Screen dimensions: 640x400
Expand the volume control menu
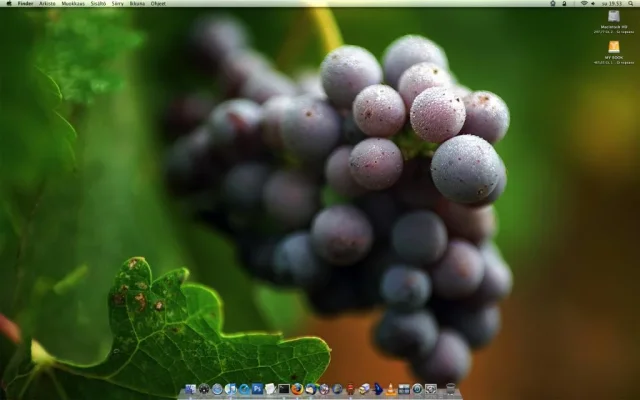click(593, 4)
